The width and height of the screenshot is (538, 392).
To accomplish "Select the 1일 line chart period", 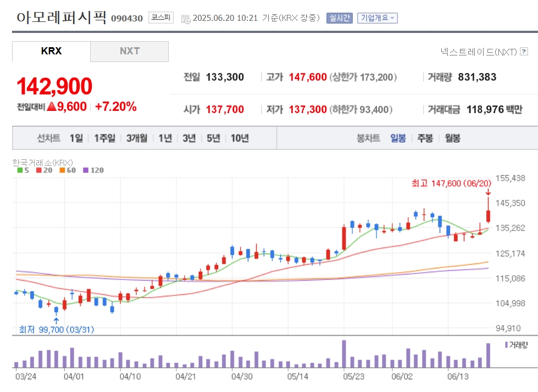I will (x=76, y=138).
